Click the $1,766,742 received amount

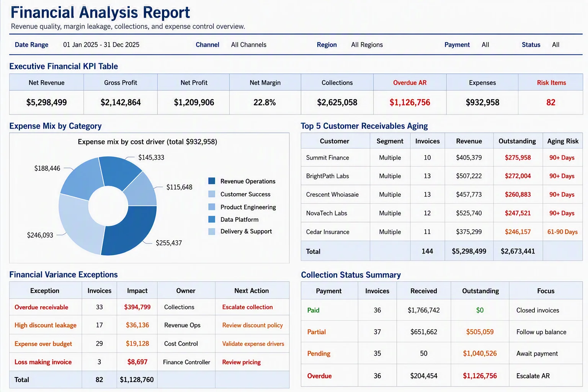423,310
